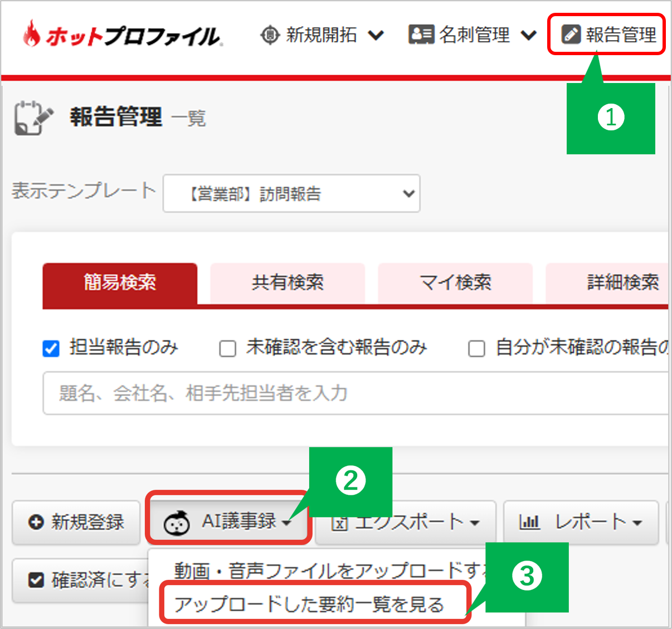Click the 報告管理 pencil icon in navigation
Screen dimensions: 672x629
click(x=571, y=35)
